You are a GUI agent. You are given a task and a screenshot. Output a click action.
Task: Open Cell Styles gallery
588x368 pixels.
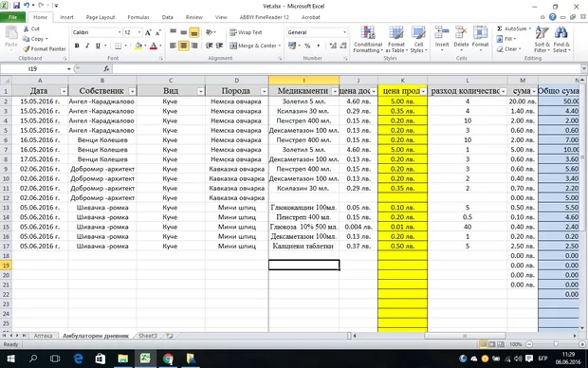coord(418,40)
